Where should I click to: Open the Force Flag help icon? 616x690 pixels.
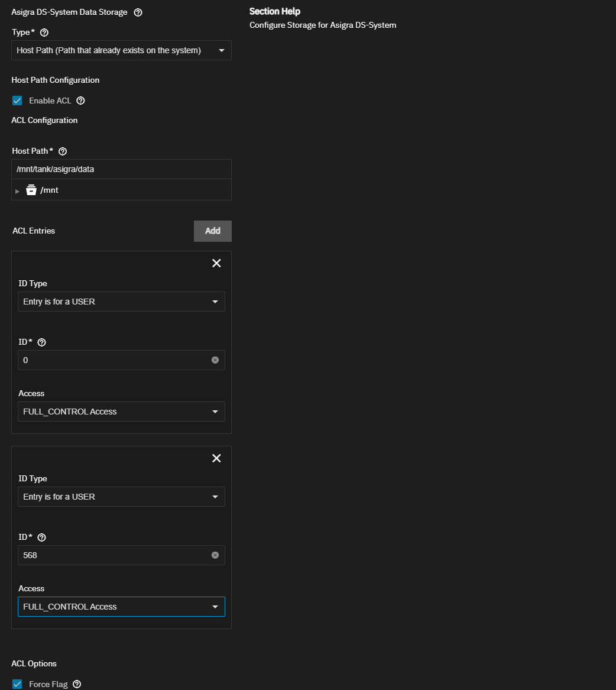(x=77, y=684)
